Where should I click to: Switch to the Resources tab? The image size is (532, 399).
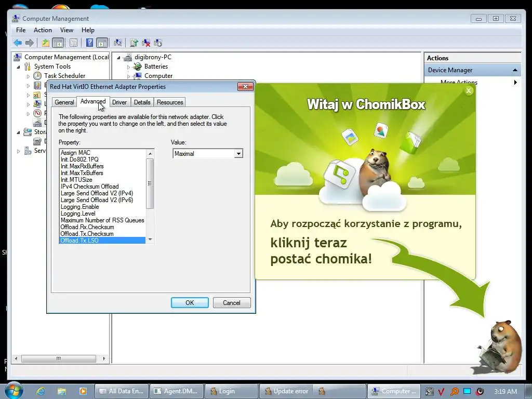[170, 102]
